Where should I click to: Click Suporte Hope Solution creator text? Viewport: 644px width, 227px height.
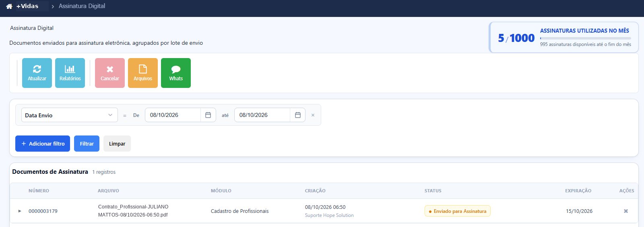[x=329, y=215]
